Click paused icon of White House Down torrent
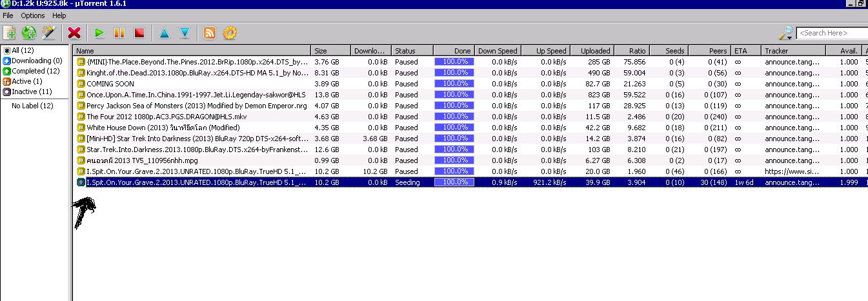868x301 pixels. click(x=81, y=128)
